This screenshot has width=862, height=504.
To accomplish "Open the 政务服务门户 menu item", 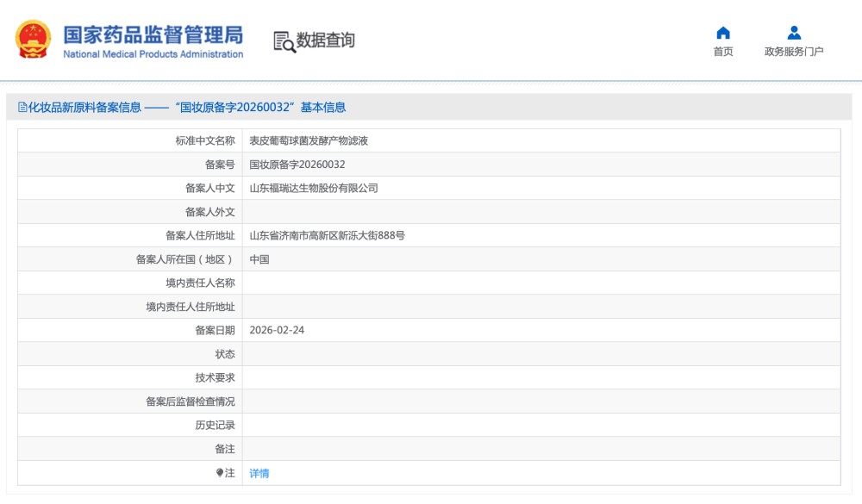I will (794, 52).
